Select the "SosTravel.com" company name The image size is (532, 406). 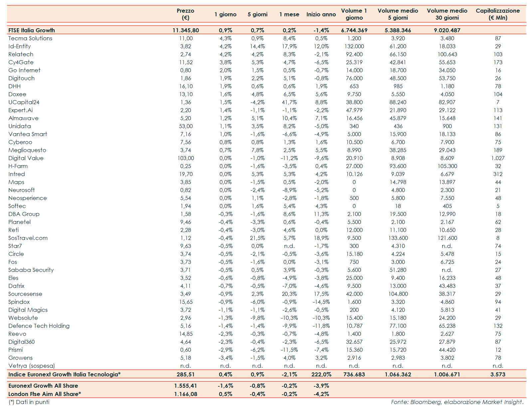(x=28, y=238)
